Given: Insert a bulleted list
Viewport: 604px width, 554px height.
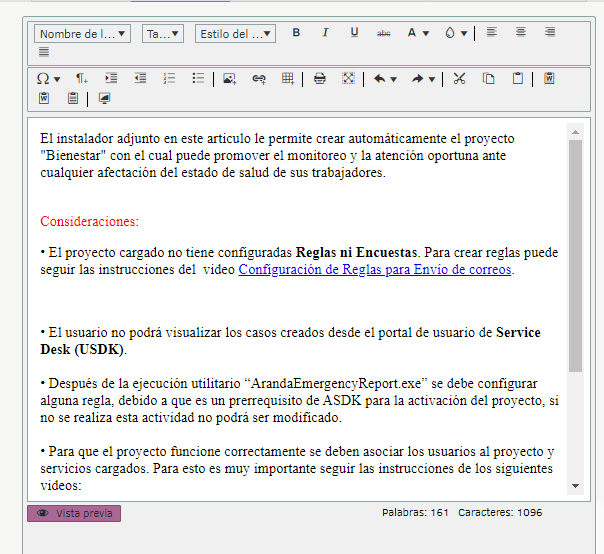Looking at the screenshot, I should coord(198,78).
